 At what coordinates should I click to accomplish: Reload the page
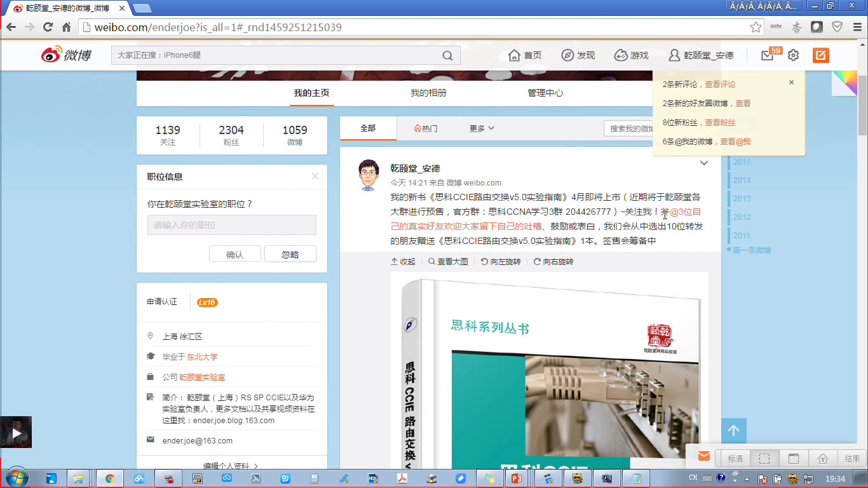(48, 27)
